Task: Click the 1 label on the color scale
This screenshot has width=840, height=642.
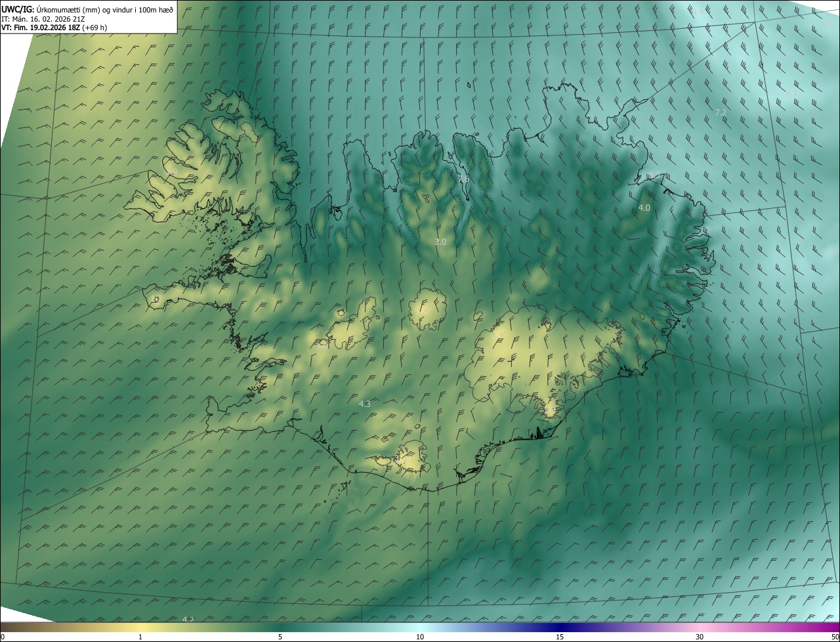Action: click(x=140, y=637)
